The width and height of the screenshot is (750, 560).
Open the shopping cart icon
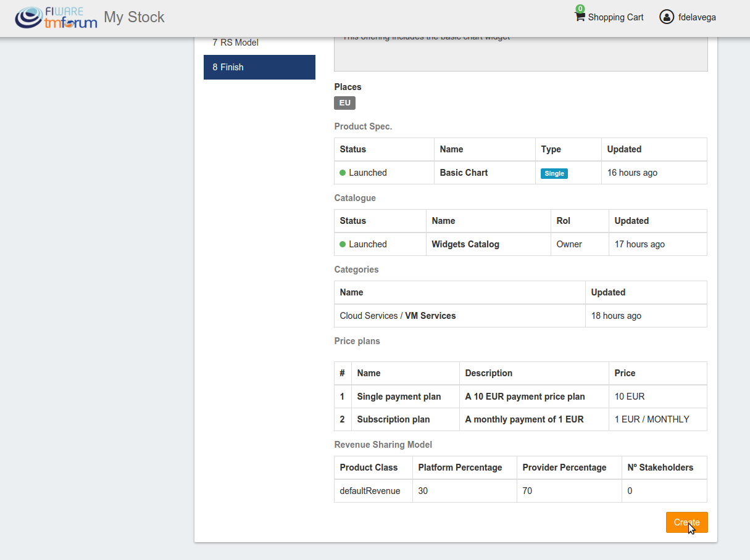(579, 17)
